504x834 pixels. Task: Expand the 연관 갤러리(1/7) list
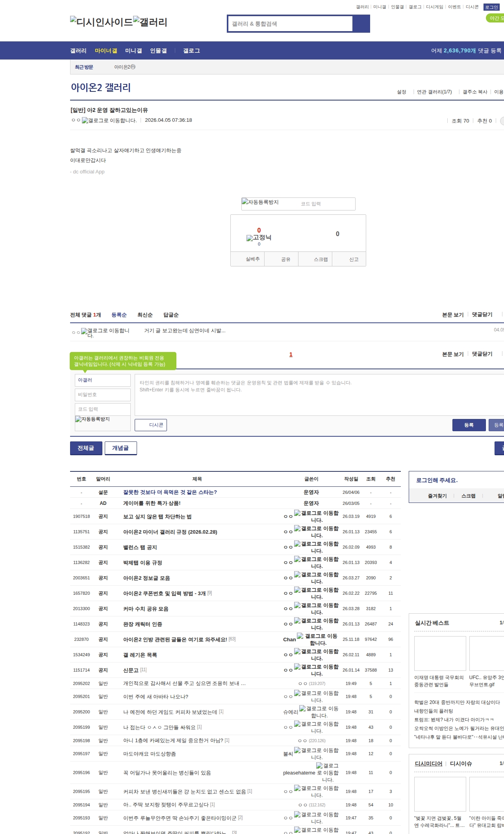click(x=434, y=92)
